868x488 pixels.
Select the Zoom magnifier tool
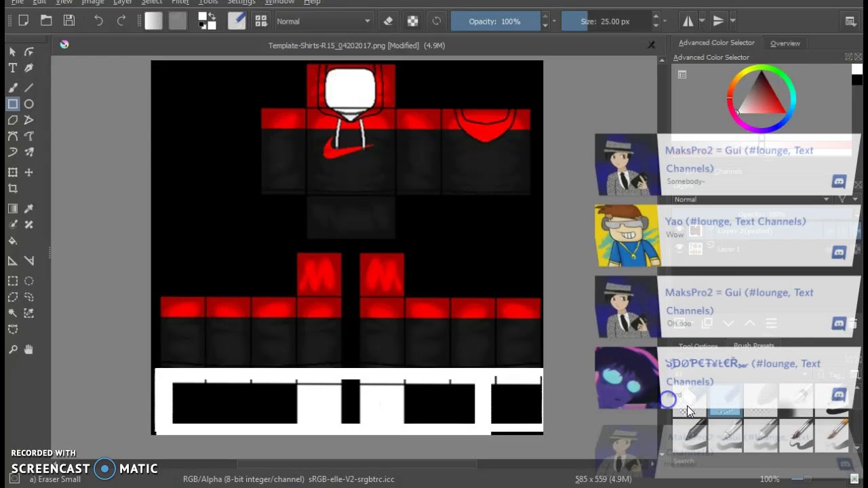(13, 350)
